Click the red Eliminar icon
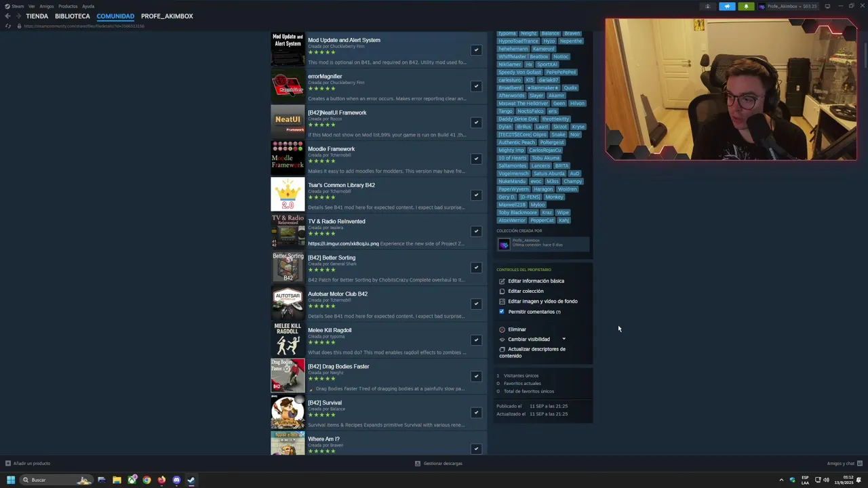Image resolution: width=868 pixels, height=488 pixels. 502,329
